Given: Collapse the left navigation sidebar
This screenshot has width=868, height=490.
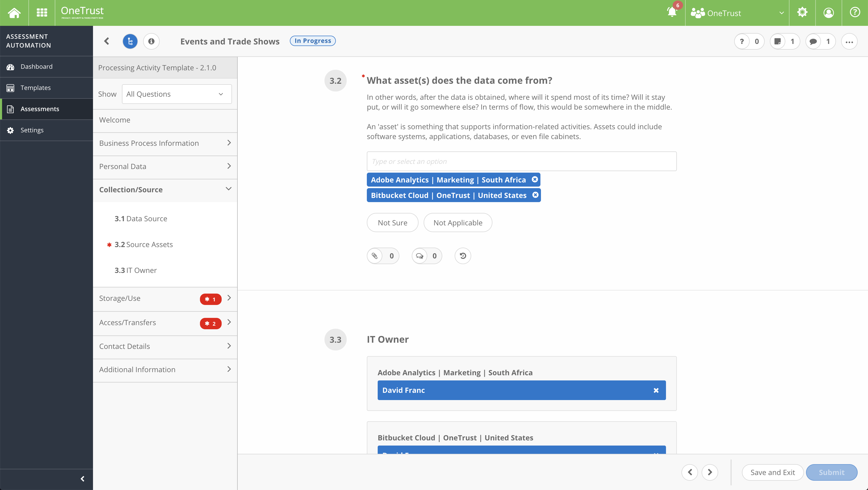Looking at the screenshot, I should coord(82,479).
